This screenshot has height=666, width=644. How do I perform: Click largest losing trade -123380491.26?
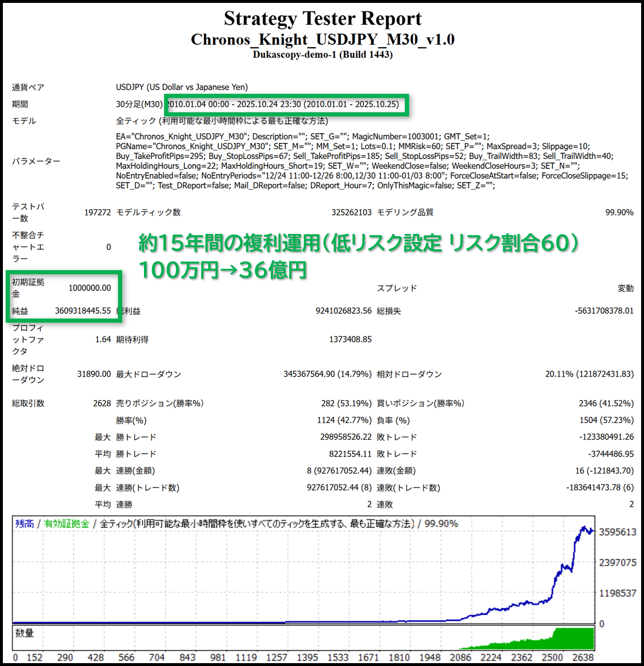tap(606, 437)
